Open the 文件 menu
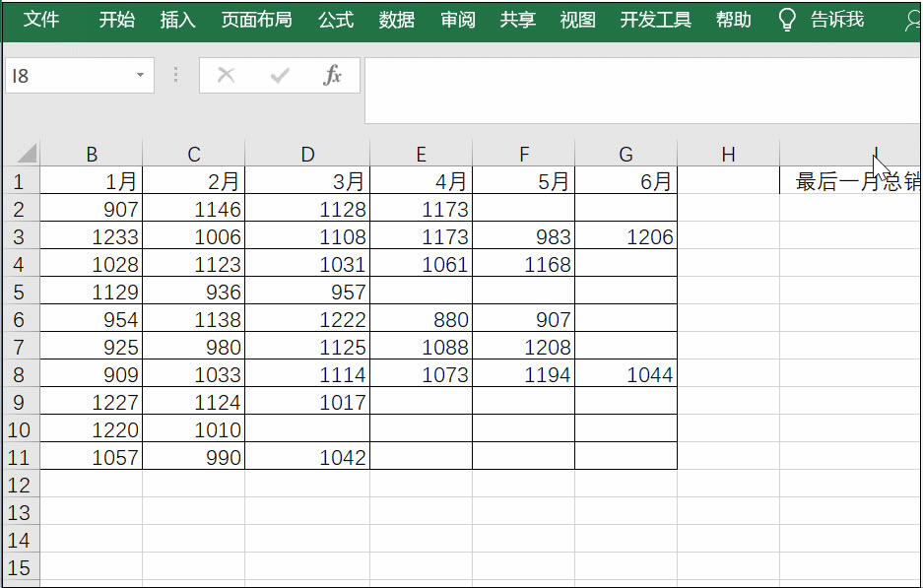Screen dimensions: 923x588 click(42, 19)
